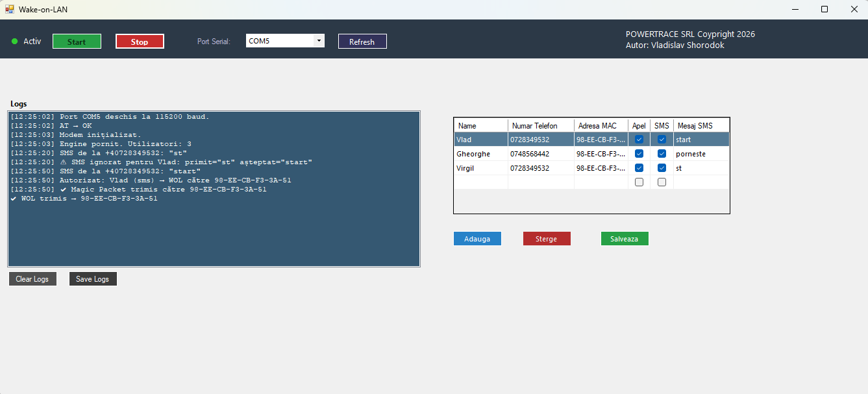Click Virgil's MAC address cell
Viewport: 868px width, 394px height.
601,168
